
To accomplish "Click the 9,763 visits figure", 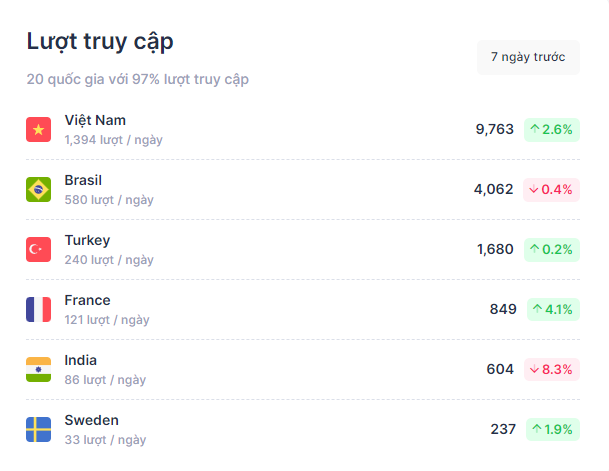I will pyautogui.click(x=494, y=129).
